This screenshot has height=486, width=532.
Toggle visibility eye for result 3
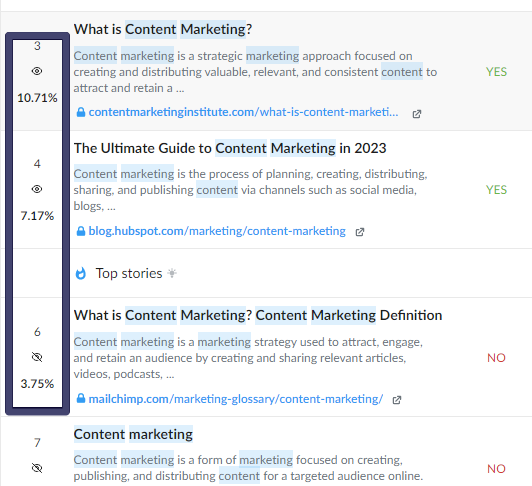point(37,71)
